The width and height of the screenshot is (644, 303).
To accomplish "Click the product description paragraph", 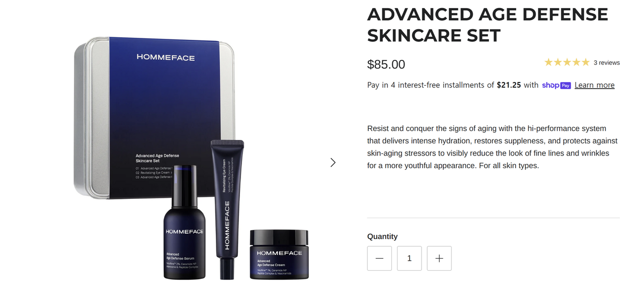I will pyautogui.click(x=493, y=147).
